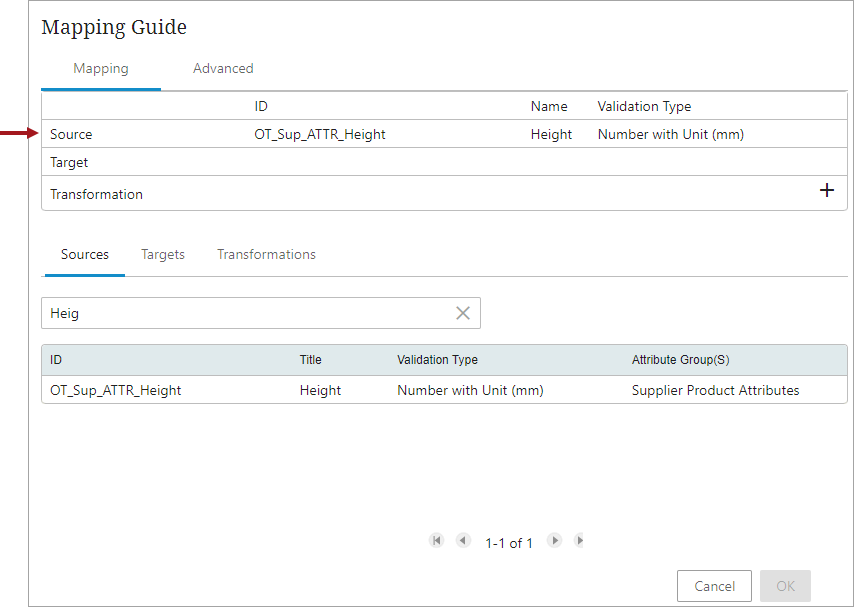The image size is (854, 607).
Task: Sort results by the Title column header
Action: [311, 360]
